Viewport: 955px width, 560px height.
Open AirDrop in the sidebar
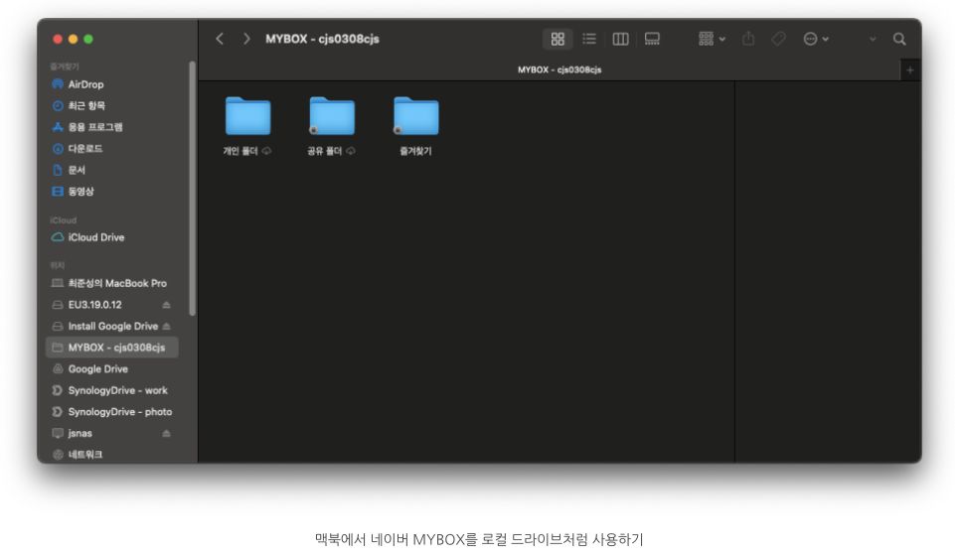click(85, 84)
